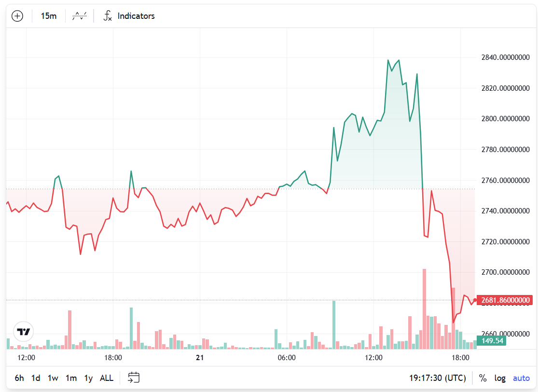Open the chart style baseline icon
This screenshot has width=538, height=392.
coord(79,16)
